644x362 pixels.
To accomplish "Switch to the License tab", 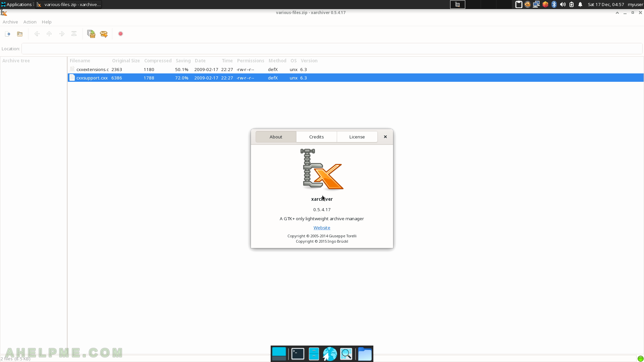I will click(357, 137).
